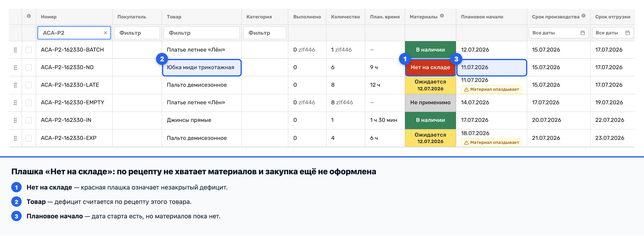
Task: Click planned start 14.07.2026
Action: (475, 102)
